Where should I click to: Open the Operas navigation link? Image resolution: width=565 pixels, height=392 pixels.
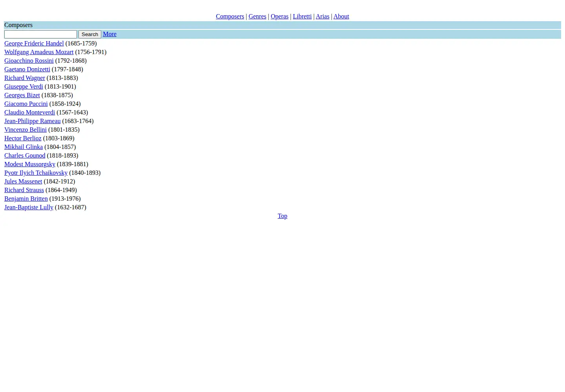[x=279, y=16]
